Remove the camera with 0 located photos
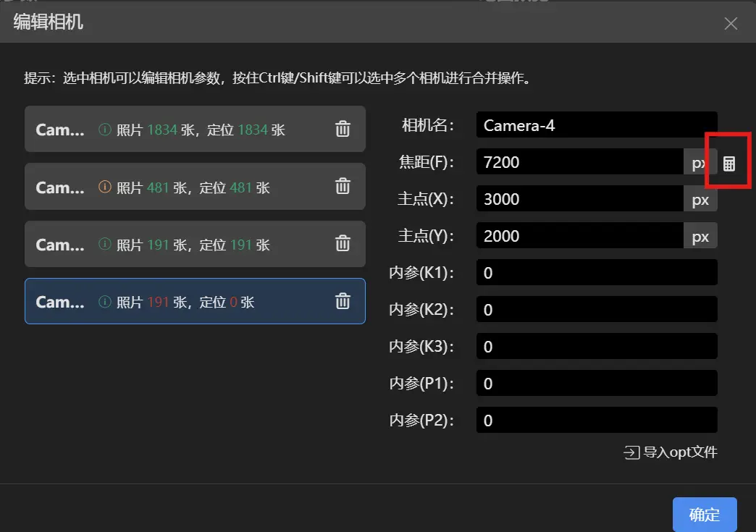The width and height of the screenshot is (756, 532). (343, 301)
